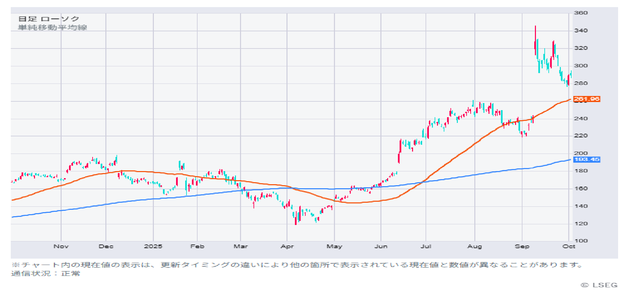Click the ※チャート内の現在値 disclaimer note
This screenshot has height=296, width=644.
pos(296,265)
